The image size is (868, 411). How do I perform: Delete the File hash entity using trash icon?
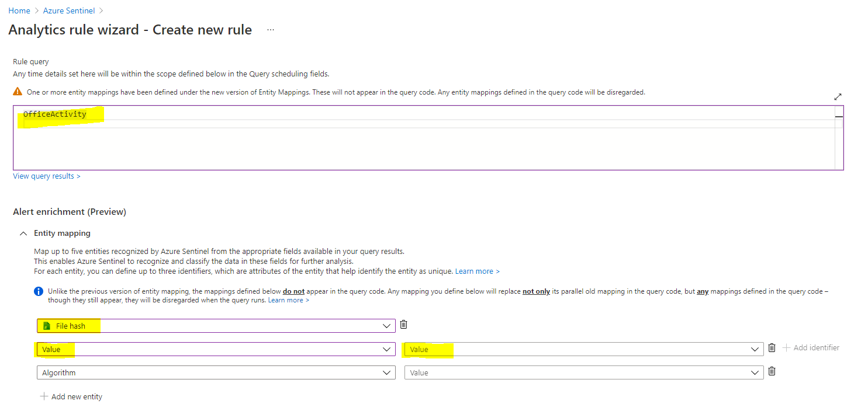coord(403,325)
